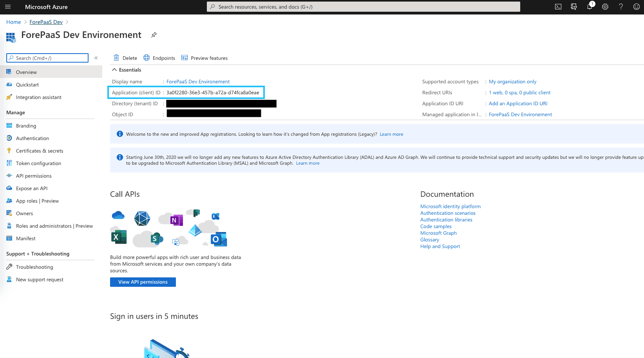Open ForePaaS Dev Environement display name link
The height and width of the screenshot is (358, 644).
[x=198, y=81]
